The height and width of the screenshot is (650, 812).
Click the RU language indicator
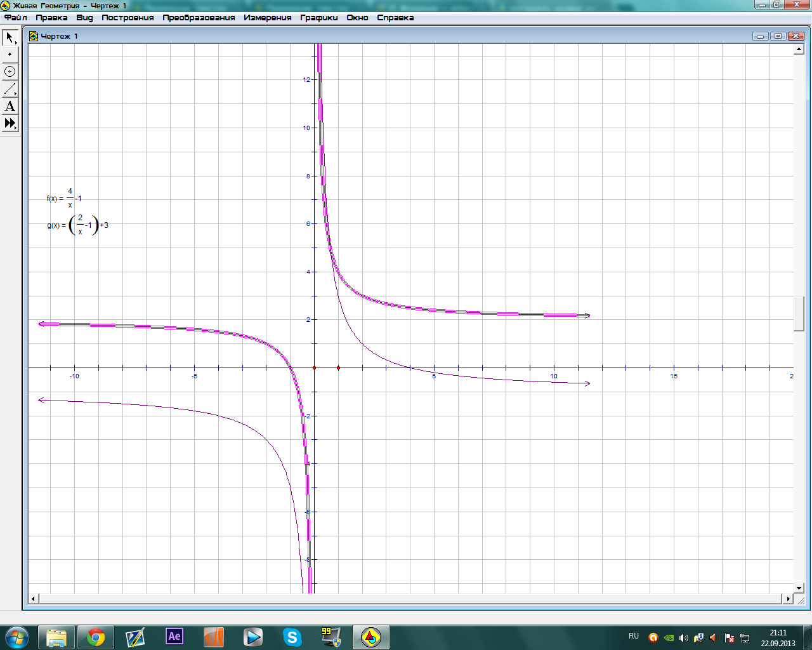tap(634, 636)
